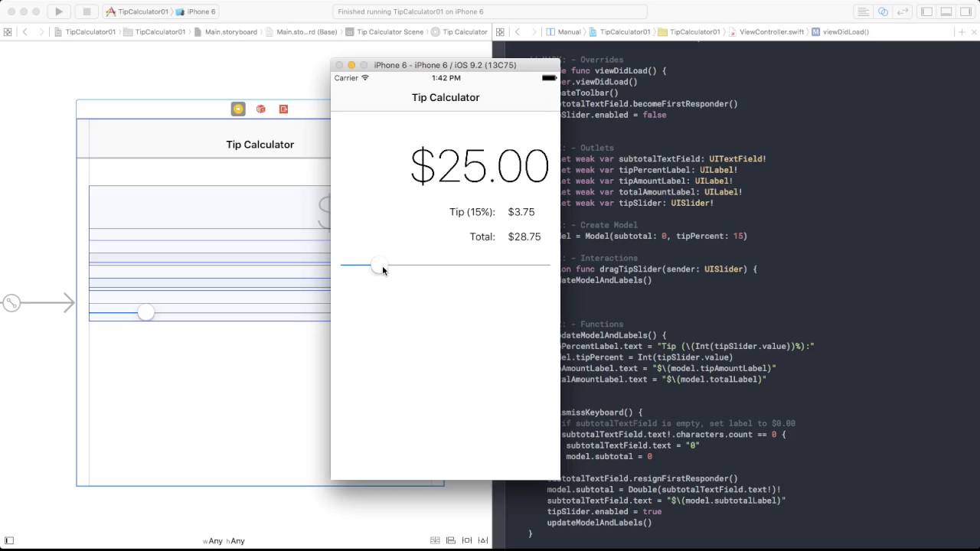The width and height of the screenshot is (980, 551).
Task: Click Main.storyboard (Base) breadcrumb
Action: pos(301,32)
